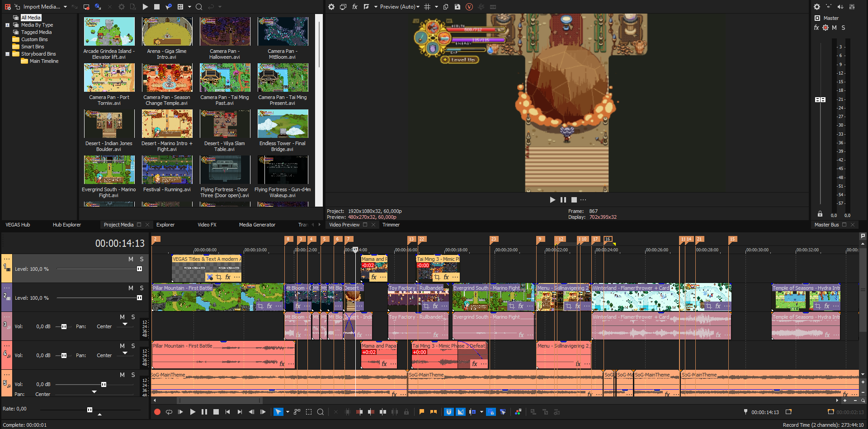
Task: Solo video track 2
Action: (142, 288)
